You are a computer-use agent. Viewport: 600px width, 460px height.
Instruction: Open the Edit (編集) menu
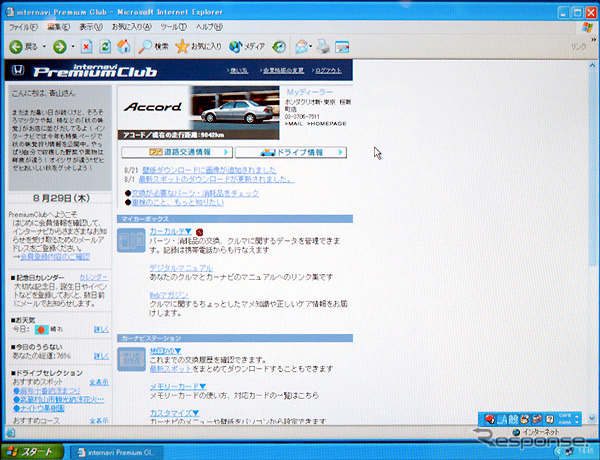pyautogui.click(x=58, y=27)
